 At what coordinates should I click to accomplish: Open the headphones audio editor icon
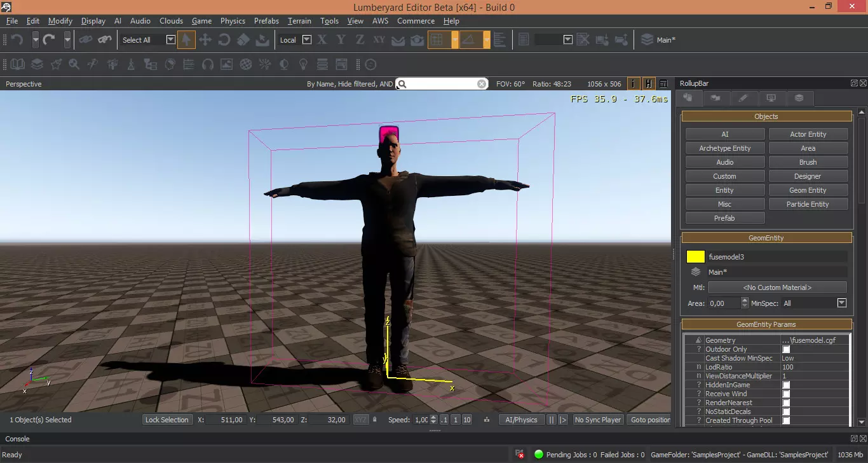(207, 64)
